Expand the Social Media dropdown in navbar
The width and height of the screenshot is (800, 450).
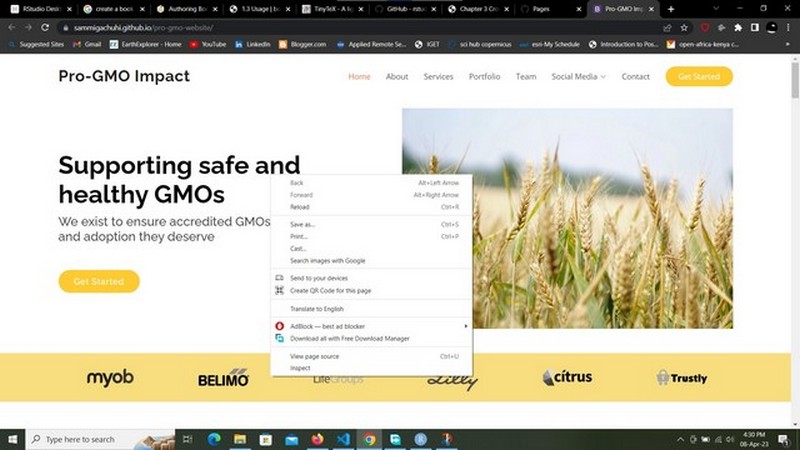pyautogui.click(x=578, y=77)
